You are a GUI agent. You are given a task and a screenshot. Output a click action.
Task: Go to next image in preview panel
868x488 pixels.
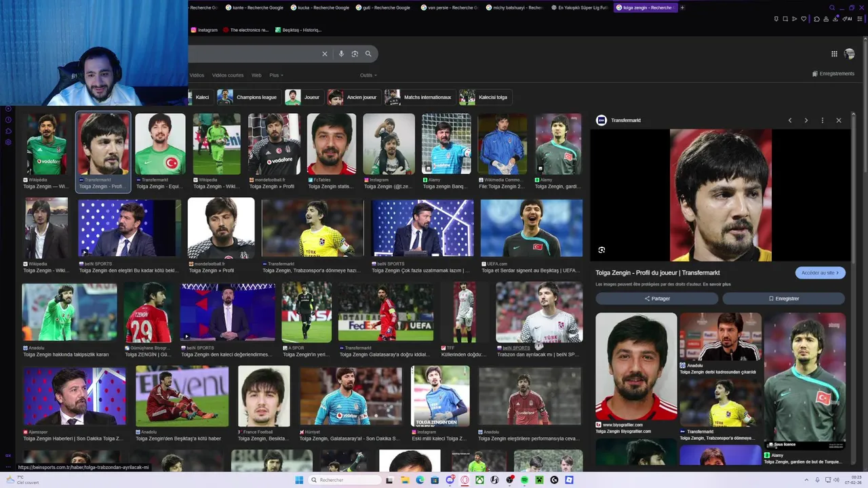point(806,120)
